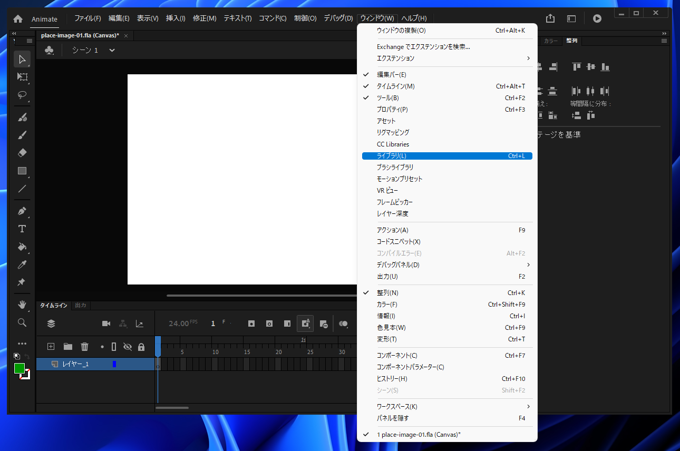
Task: Expand the ワークスペース(K) submenu
Action: pos(447,406)
